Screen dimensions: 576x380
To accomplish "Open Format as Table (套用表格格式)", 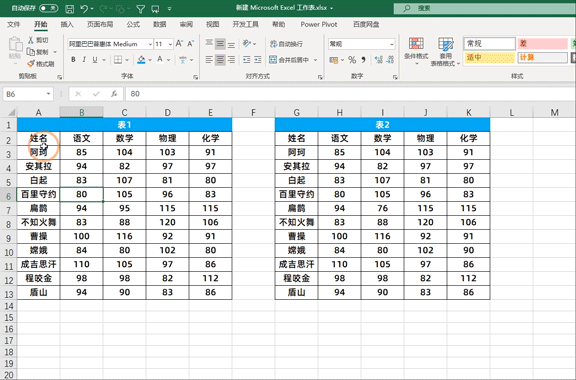I will (445, 51).
